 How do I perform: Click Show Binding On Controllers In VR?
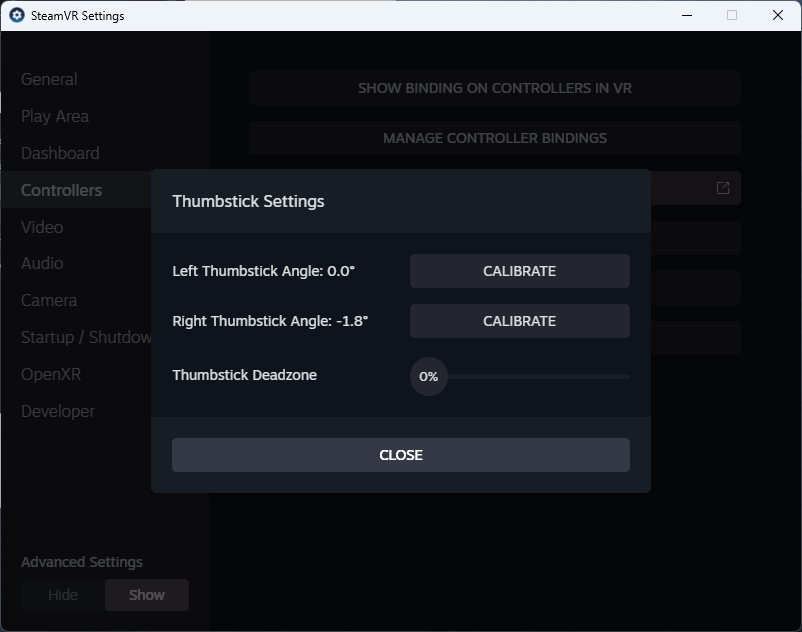(494, 88)
